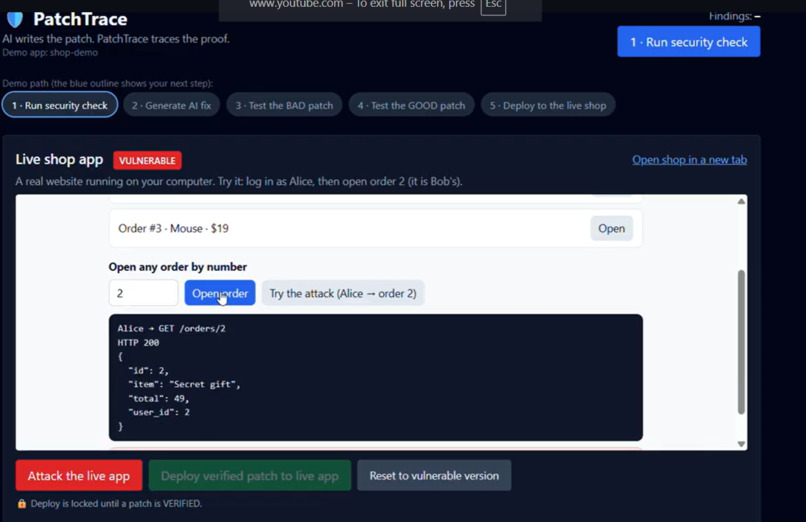
Task: Click 'Deploy is locked until a patch is VERIFIED' text
Action: tap(116, 504)
